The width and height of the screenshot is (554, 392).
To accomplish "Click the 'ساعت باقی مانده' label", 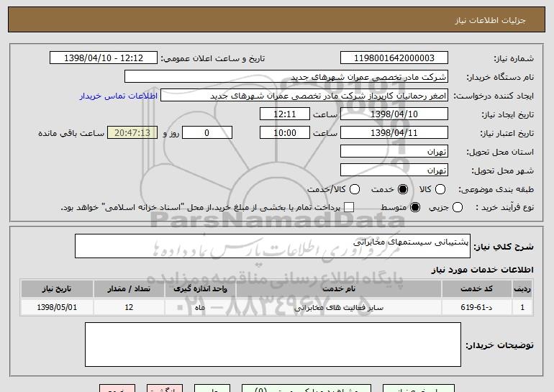I will point(71,133).
